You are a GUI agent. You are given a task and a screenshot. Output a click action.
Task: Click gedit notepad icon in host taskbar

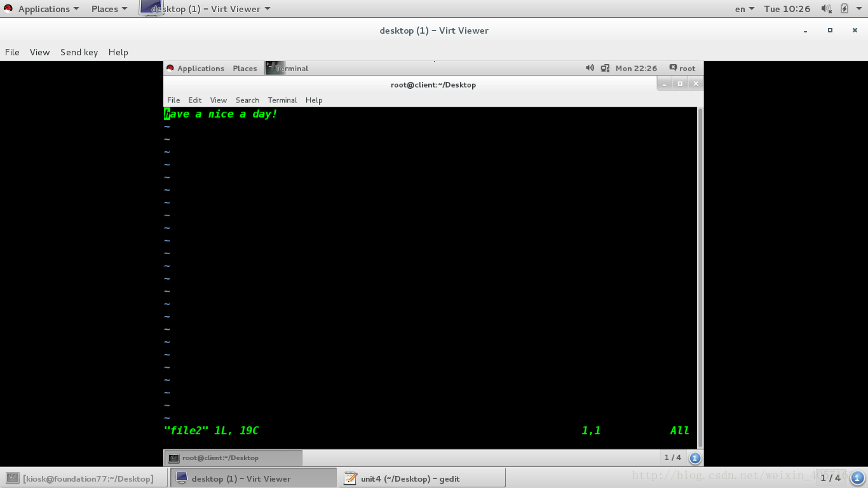point(350,478)
